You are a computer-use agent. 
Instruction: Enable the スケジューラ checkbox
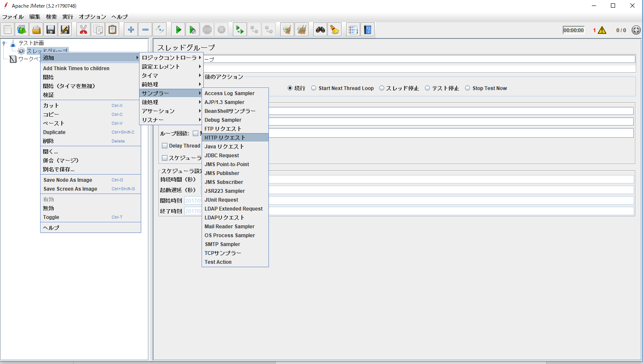point(164,157)
